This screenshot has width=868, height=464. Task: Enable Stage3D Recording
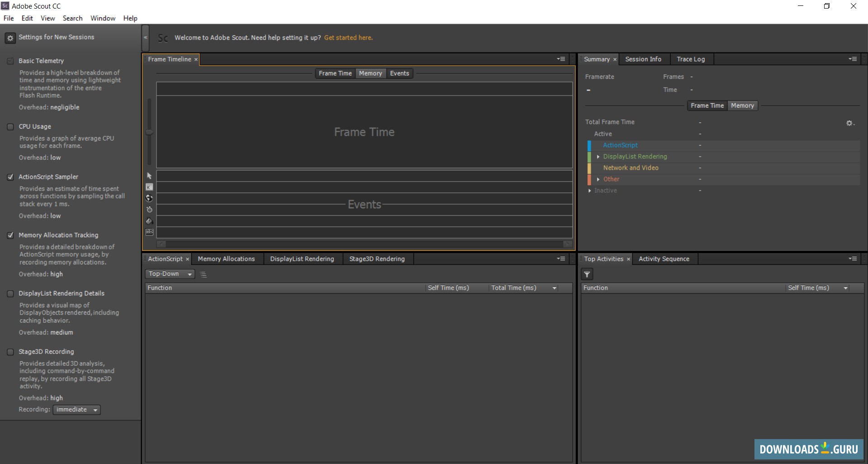tap(10, 351)
